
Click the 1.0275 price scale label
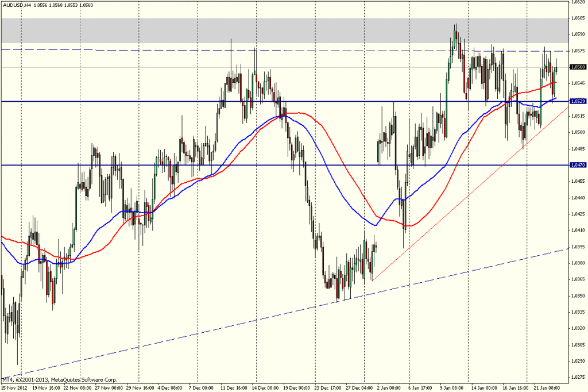(x=577, y=377)
